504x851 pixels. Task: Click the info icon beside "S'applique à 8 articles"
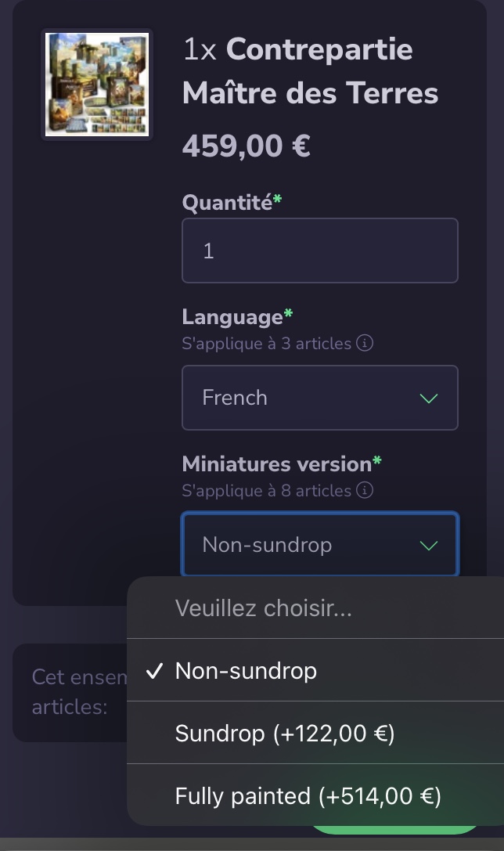pyautogui.click(x=364, y=491)
